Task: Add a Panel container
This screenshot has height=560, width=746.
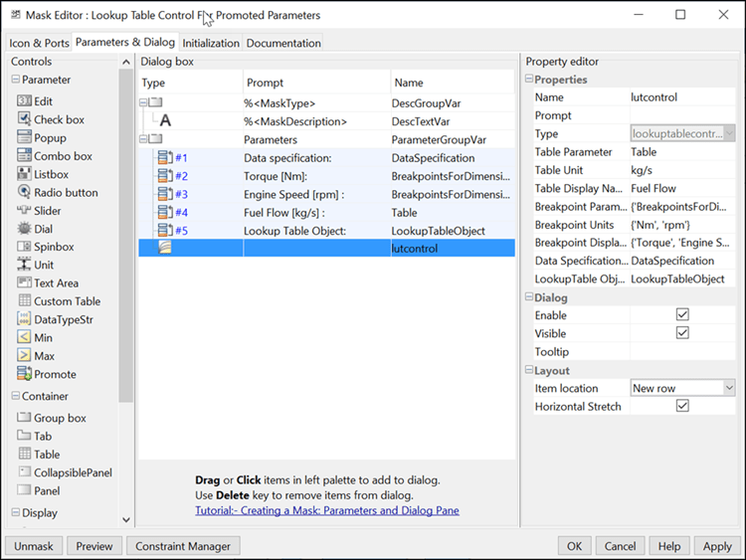Action: (x=39, y=490)
